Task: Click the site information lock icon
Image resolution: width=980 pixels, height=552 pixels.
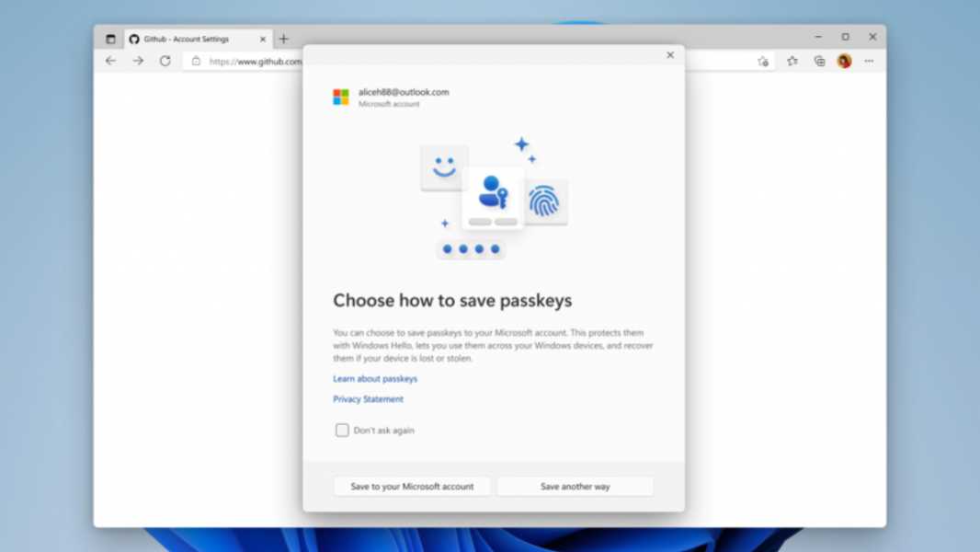Action: 197,61
